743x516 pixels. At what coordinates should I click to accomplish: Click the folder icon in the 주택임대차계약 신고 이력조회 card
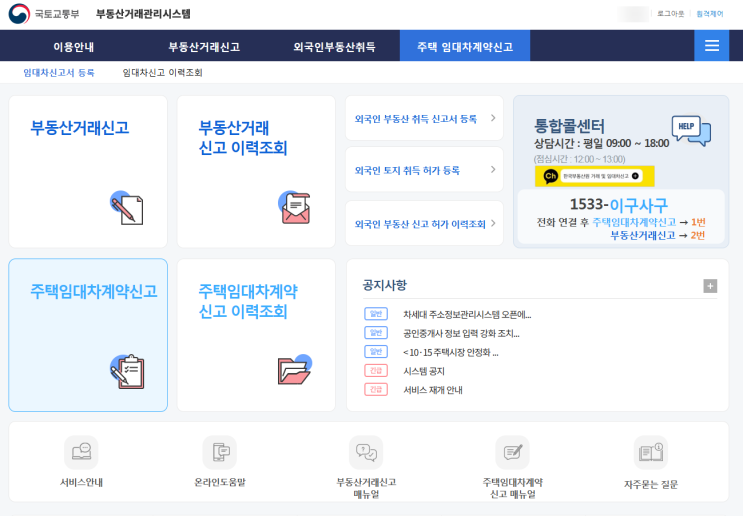pyautogui.click(x=295, y=370)
